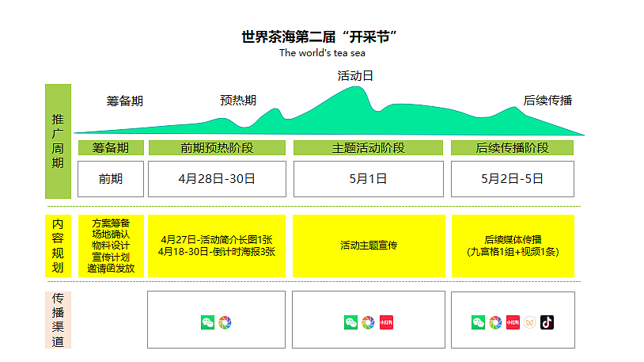Click the 宣传计划 line in the yellow box

(111, 257)
